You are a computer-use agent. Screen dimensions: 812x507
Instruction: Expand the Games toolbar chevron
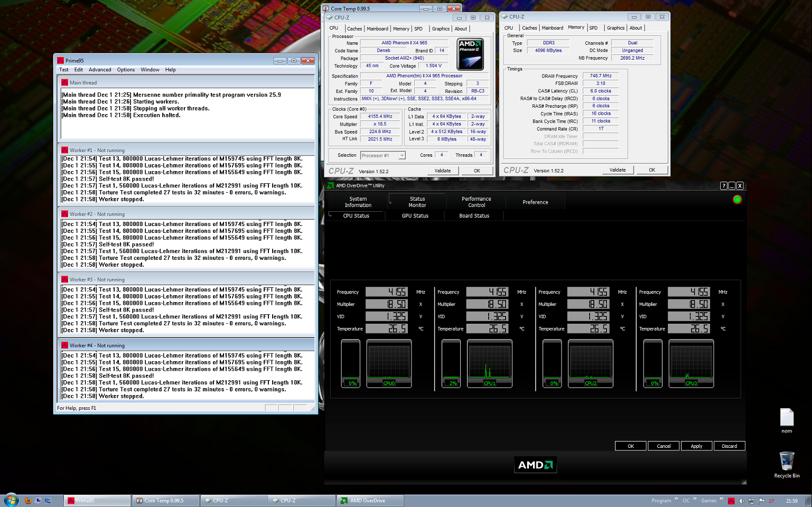pyautogui.click(x=721, y=499)
